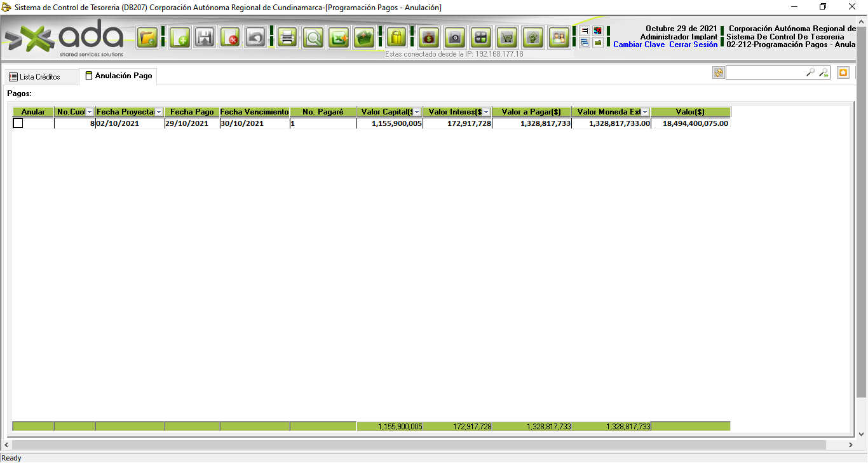Click the search input field above grid
This screenshot has height=463, width=868.
pyautogui.click(x=765, y=73)
